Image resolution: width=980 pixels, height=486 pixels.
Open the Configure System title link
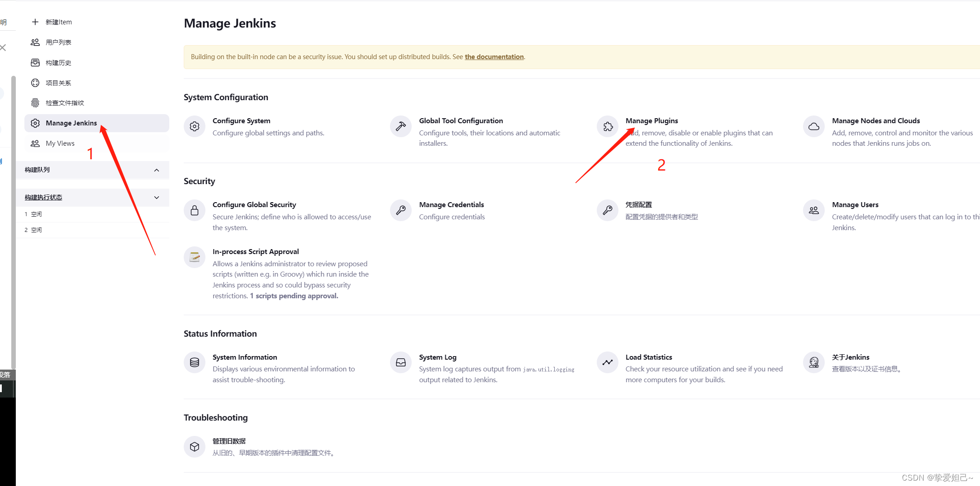pos(242,120)
